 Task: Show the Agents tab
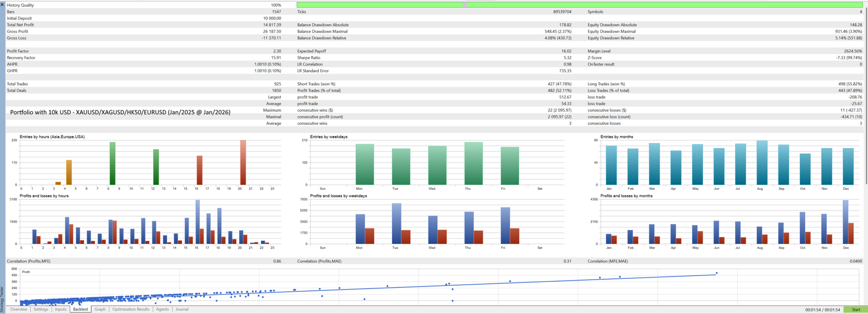(162, 309)
